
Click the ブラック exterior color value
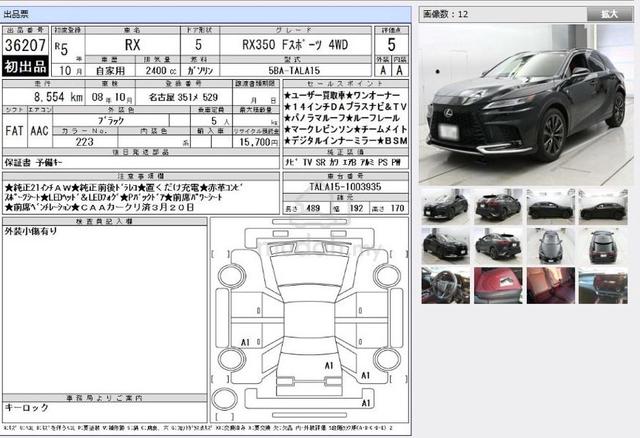tap(111, 121)
